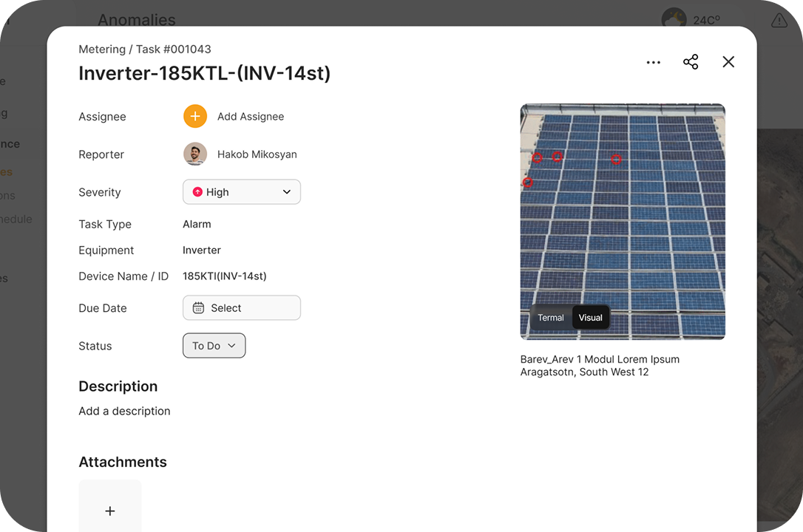Click the Add Assignee text
This screenshot has height=532, width=803.
[251, 117]
